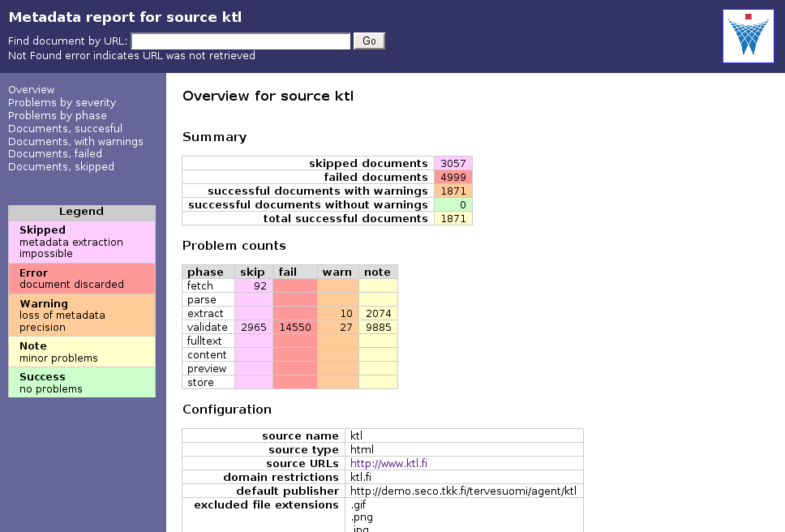Click the orange Warning legend entry
The image size is (785, 532).
coord(82,315)
